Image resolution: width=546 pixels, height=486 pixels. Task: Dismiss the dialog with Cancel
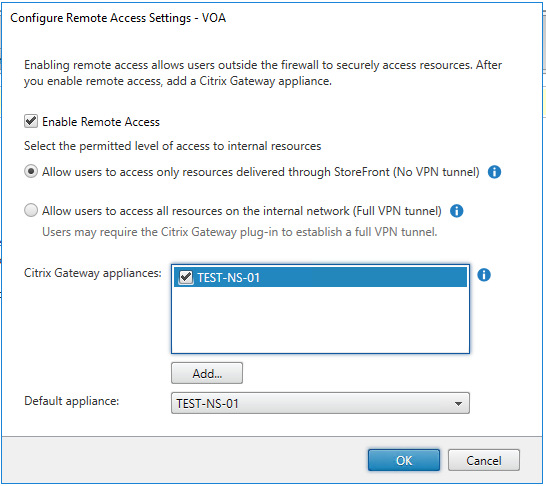tap(484, 460)
